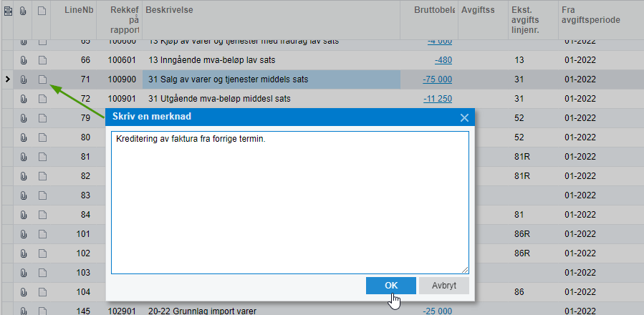
Task: Open note icon for line 79
Action: (42, 118)
